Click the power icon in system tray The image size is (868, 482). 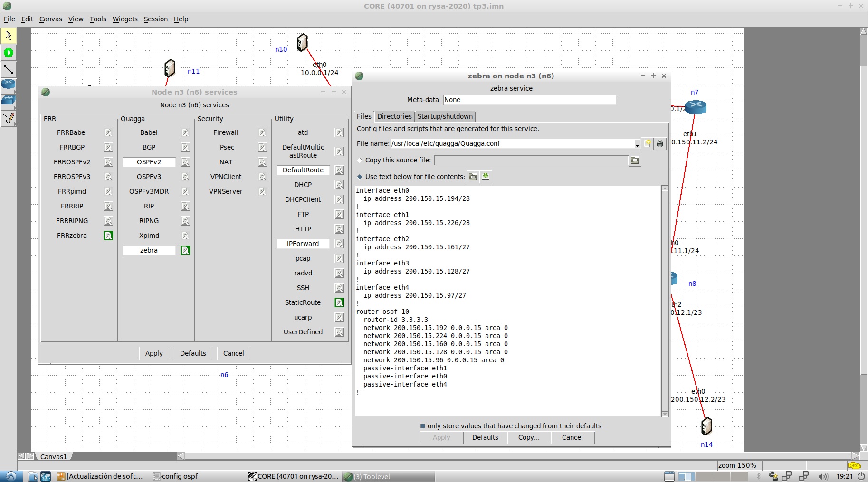point(861,476)
